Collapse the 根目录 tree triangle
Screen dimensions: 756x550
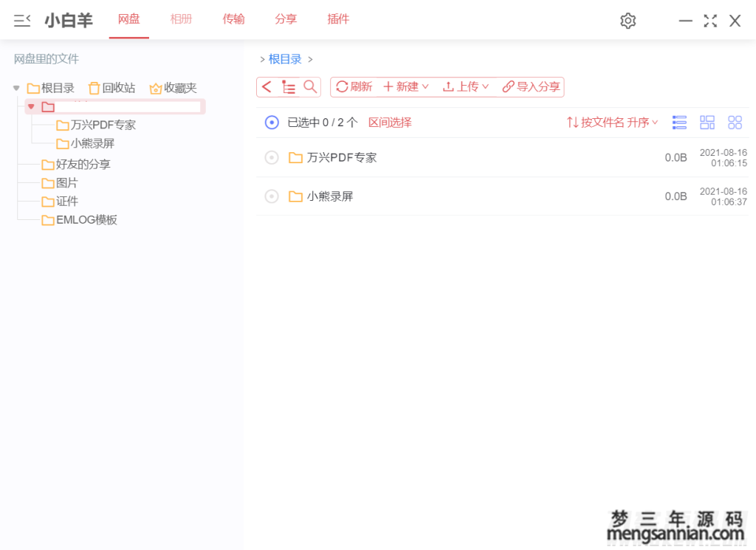(16, 88)
